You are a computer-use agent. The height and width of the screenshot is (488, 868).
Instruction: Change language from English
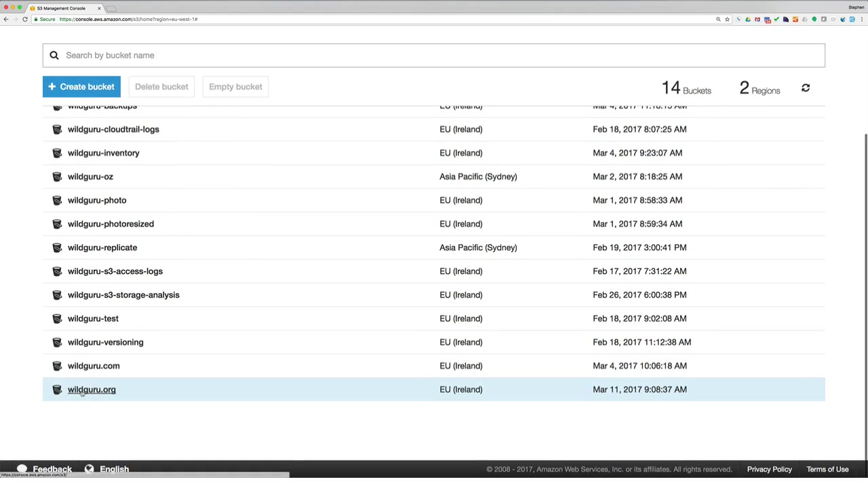114,469
